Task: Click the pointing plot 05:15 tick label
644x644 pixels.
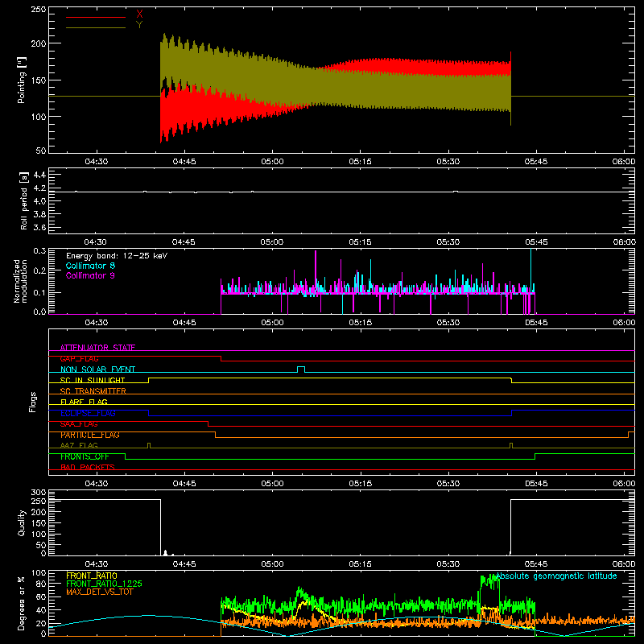Action: 360,162
